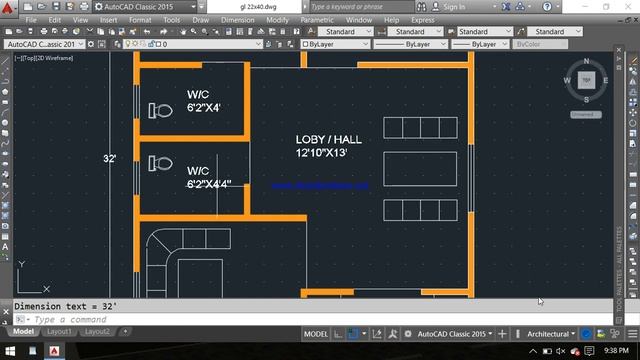Open the Action Center notification icon
Image resolution: width=640 pixels, height=360 pixels.
coord(589,351)
